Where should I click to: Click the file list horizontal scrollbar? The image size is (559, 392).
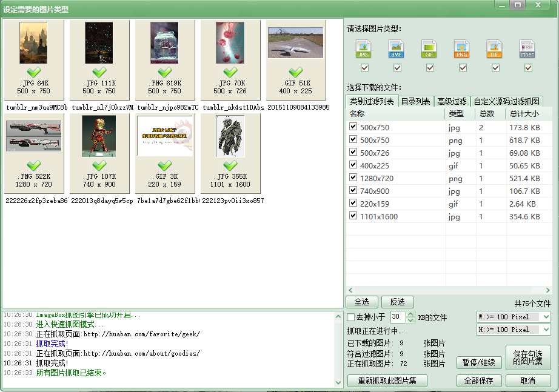point(448,290)
